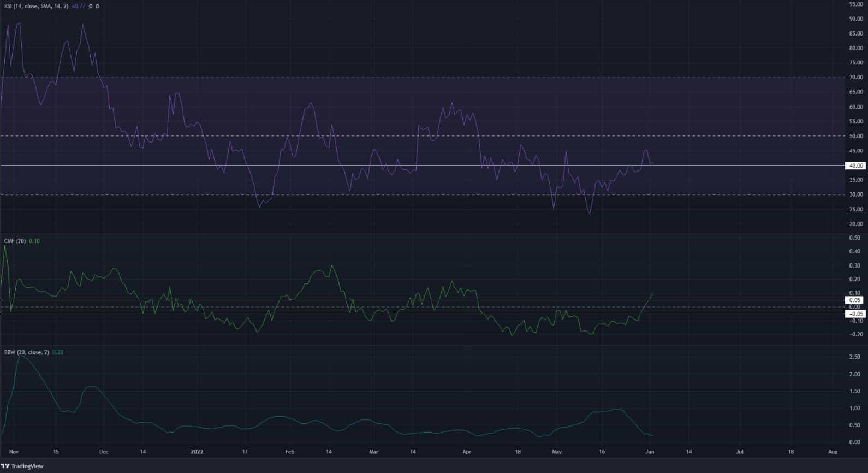
Task: Select the -0.05 line label on CMF axis
Action: [x=855, y=314]
